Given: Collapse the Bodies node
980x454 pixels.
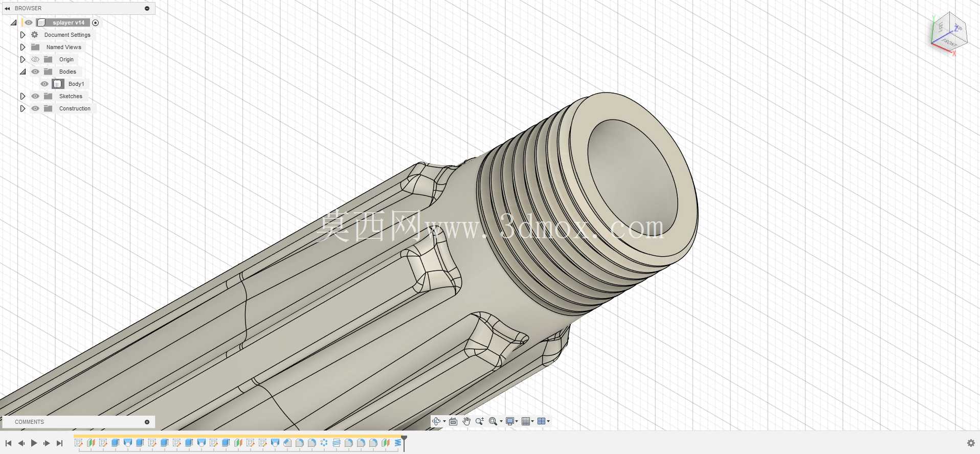Looking at the screenshot, I should 23,72.
